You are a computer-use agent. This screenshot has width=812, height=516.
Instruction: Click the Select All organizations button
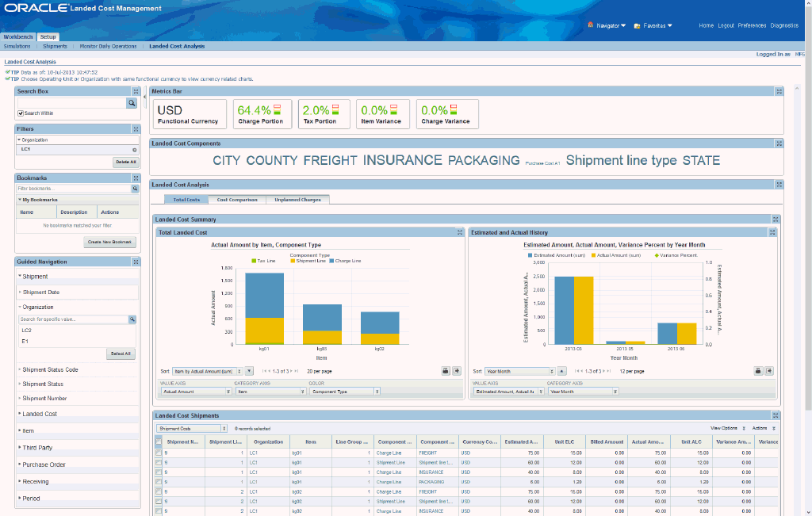click(x=121, y=354)
